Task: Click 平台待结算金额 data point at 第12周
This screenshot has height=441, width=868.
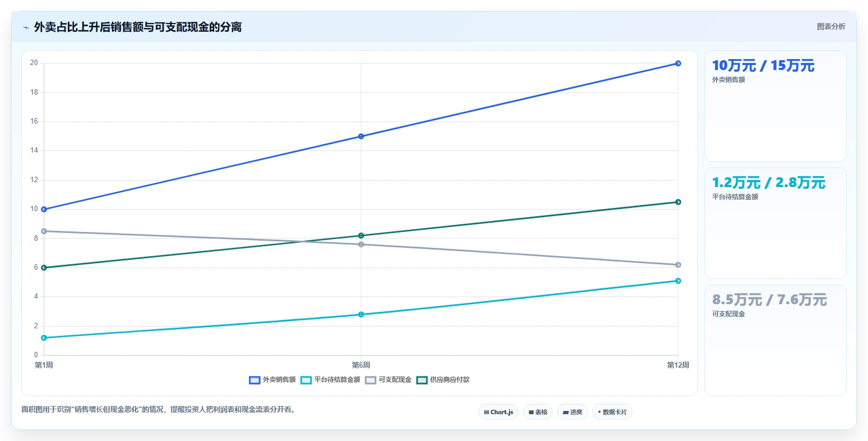Action: [678, 281]
